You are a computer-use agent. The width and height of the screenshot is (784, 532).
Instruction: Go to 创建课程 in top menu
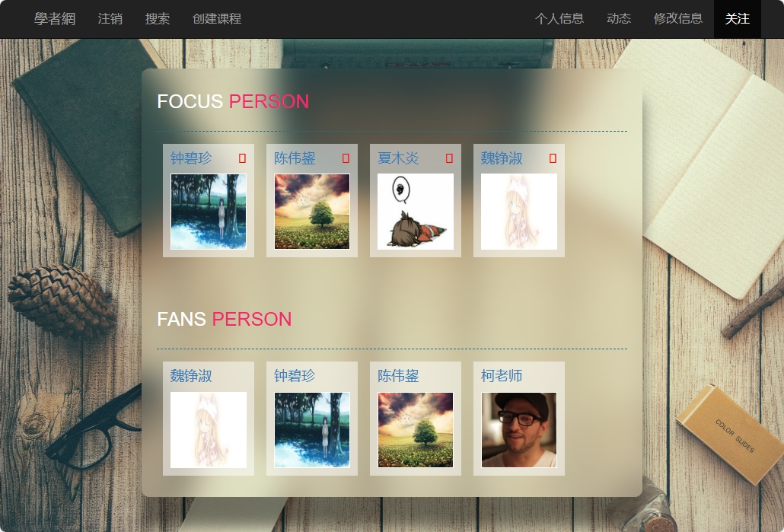point(217,19)
